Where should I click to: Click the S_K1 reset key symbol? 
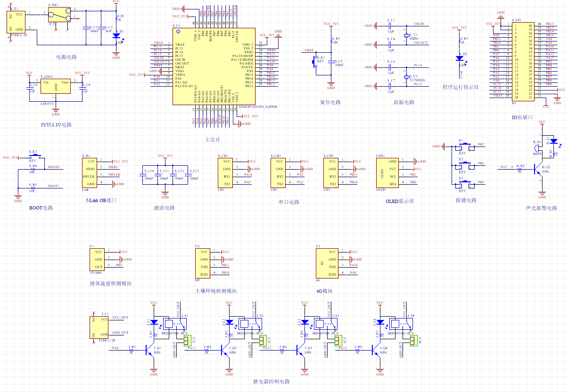(315, 61)
